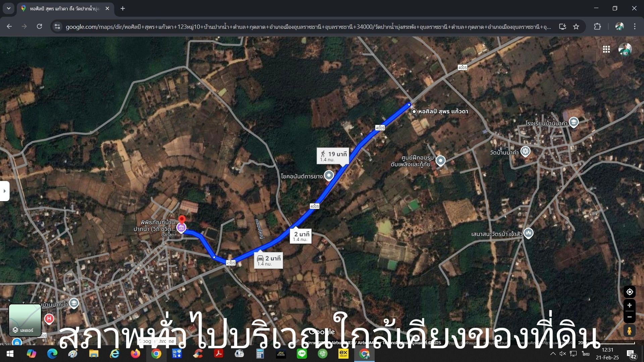Open ศูนย์ฝึกอบรมดับเพลิง place marker

pos(440,161)
